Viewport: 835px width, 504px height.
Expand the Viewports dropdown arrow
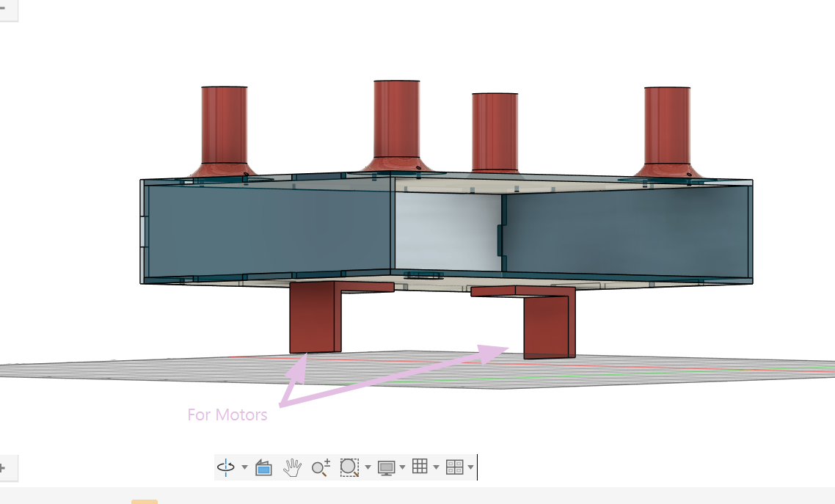tap(470, 467)
